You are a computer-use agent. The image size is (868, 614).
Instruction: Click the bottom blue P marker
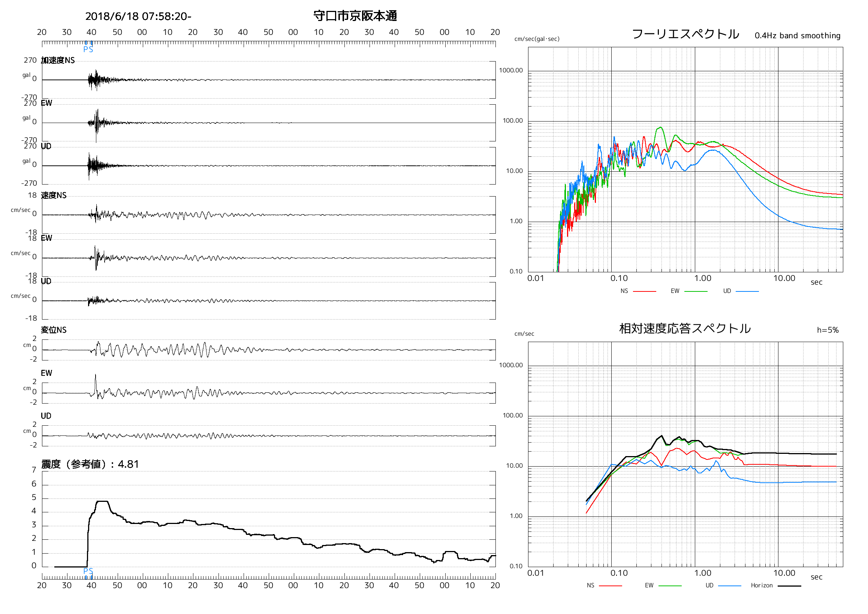click(85, 571)
